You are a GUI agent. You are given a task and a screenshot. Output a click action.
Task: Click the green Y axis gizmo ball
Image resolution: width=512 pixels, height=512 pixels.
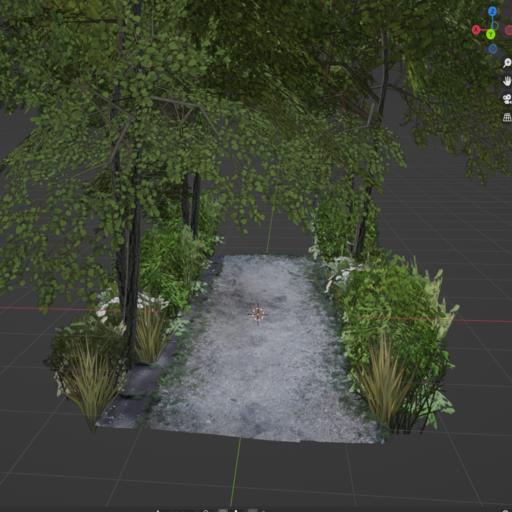[490, 34]
